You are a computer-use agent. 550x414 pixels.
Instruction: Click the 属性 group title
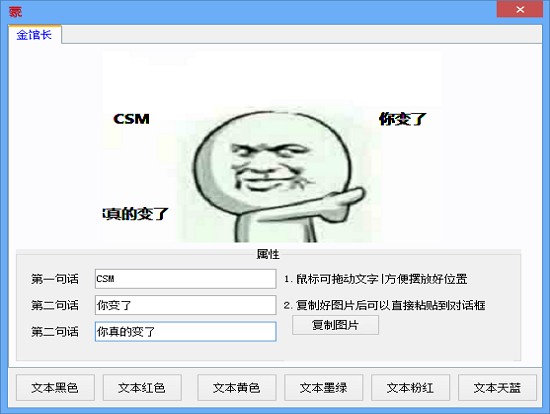[x=268, y=254]
